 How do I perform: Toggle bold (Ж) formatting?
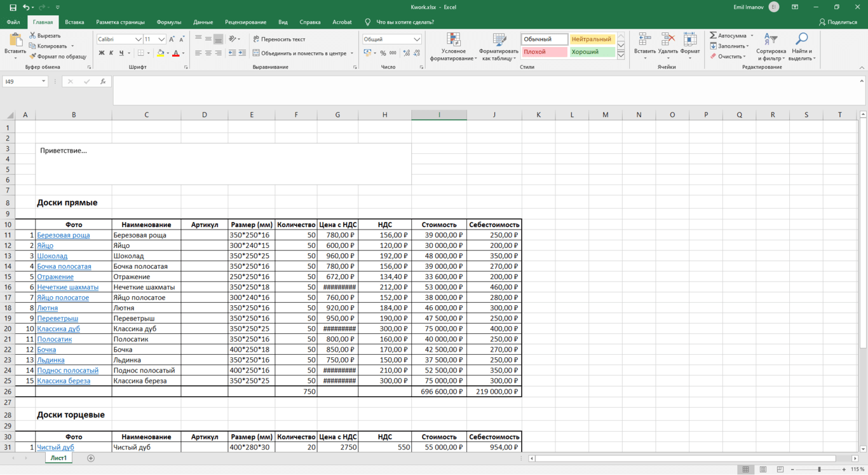click(102, 53)
